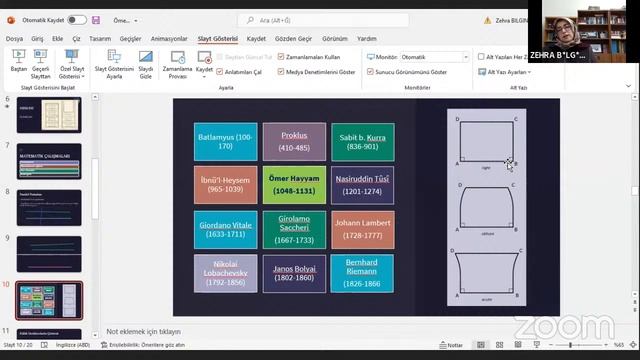Click the İngilizce (ABD) language indicator

(73, 345)
